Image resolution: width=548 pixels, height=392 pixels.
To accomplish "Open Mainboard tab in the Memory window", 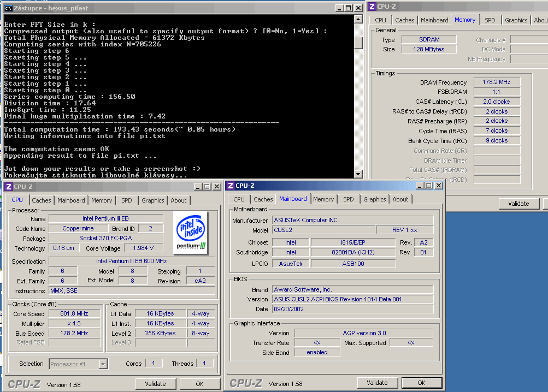I will [434, 20].
